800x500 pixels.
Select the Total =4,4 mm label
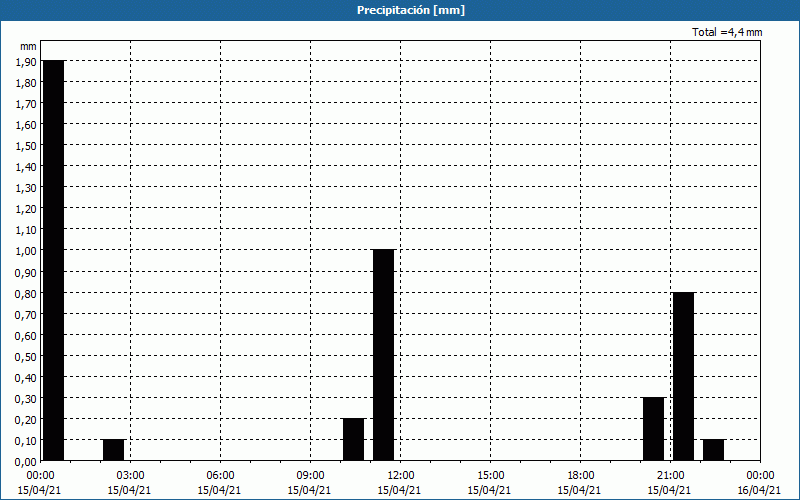click(727, 32)
